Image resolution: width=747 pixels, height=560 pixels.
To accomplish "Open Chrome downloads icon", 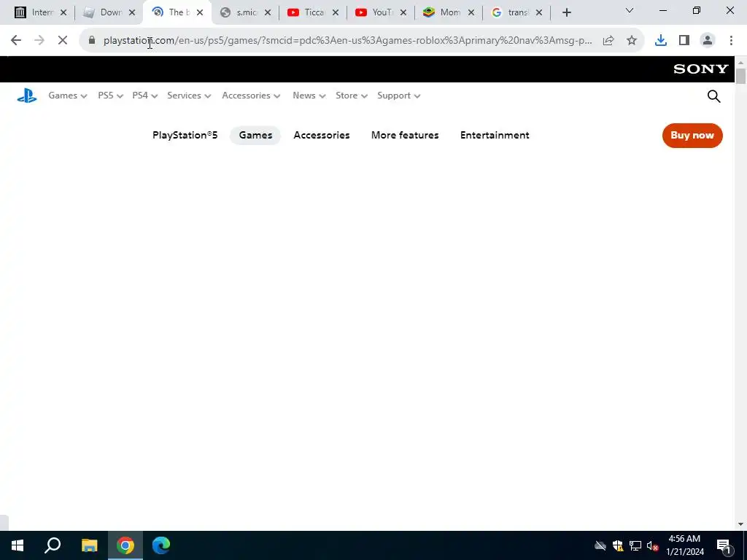I will [661, 41].
